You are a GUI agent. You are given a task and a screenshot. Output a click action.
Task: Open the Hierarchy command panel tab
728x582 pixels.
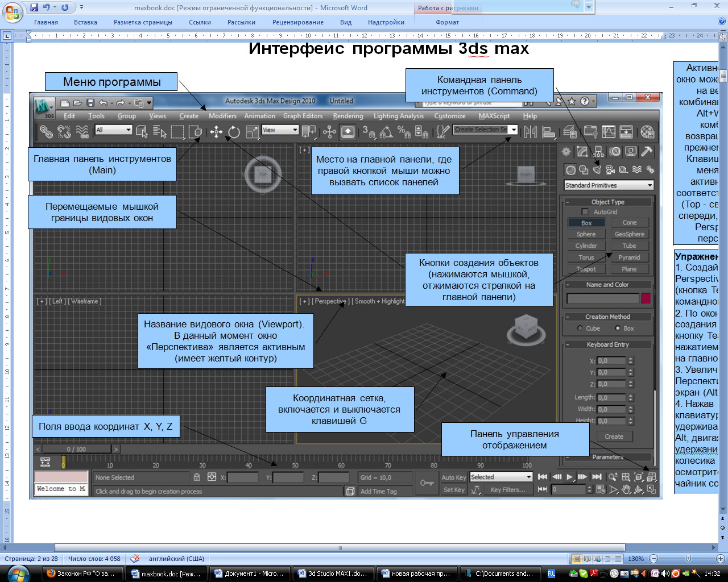coord(598,151)
